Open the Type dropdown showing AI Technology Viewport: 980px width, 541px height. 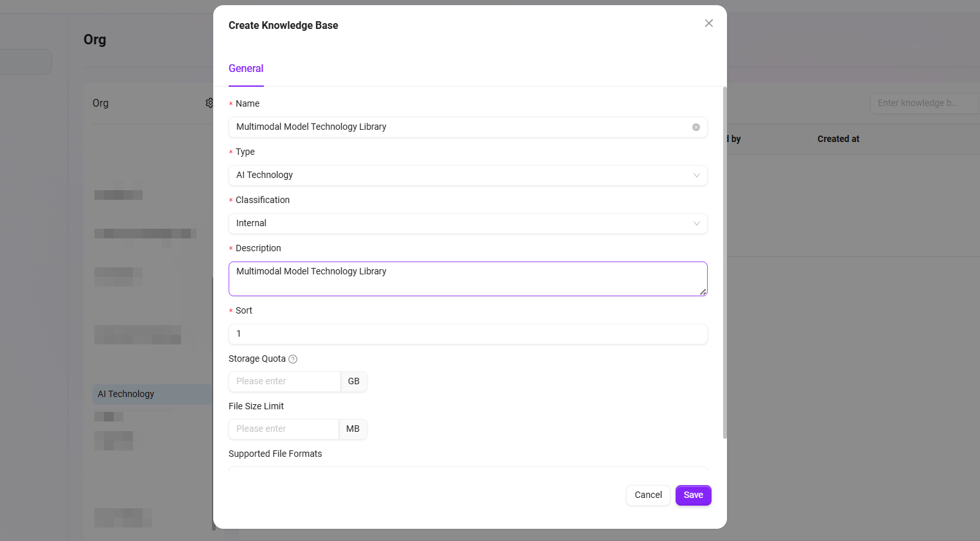tap(468, 175)
